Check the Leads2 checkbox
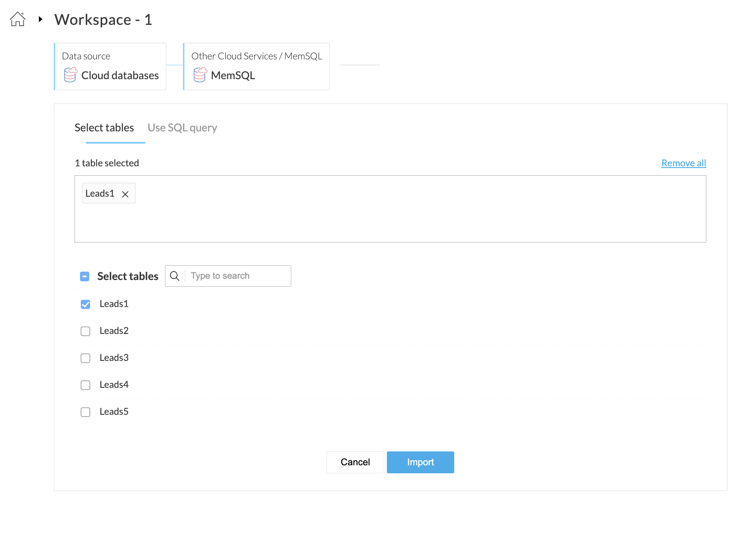Viewport: 756px width, 539px height. click(85, 331)
